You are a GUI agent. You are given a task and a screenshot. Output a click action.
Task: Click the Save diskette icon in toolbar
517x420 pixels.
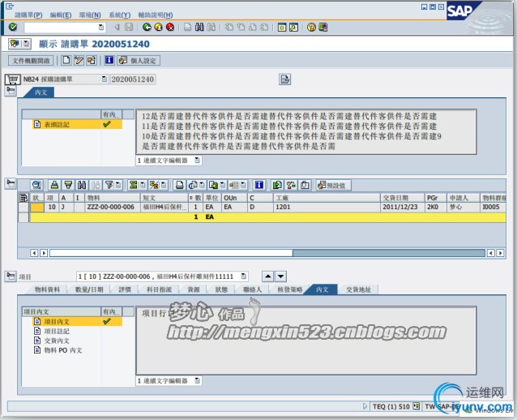129,27
